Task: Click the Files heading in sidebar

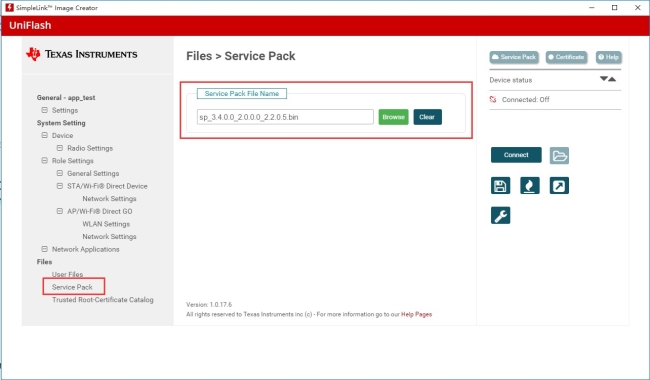Action: (44, 262)
